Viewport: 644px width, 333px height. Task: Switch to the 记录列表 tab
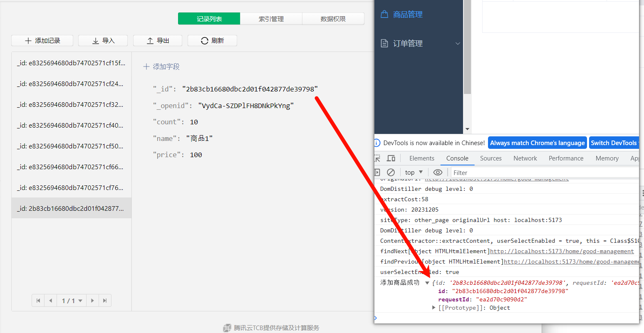pos(209,19)
